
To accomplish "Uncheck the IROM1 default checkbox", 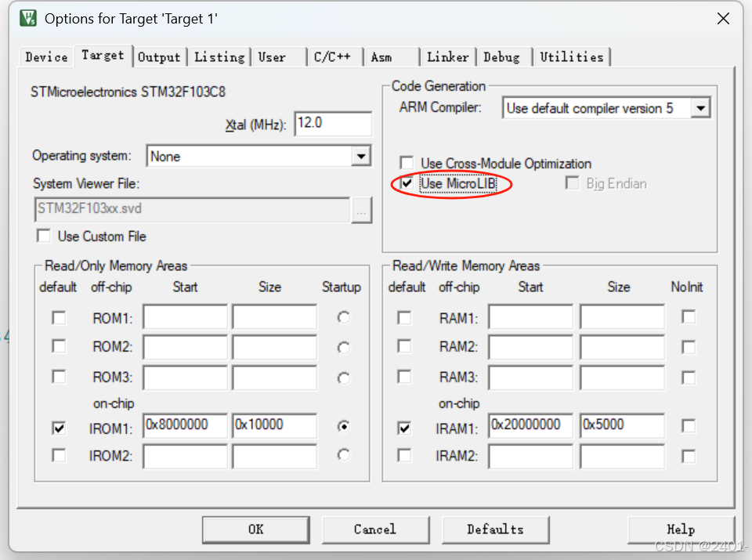I will (x=59, y=428).
